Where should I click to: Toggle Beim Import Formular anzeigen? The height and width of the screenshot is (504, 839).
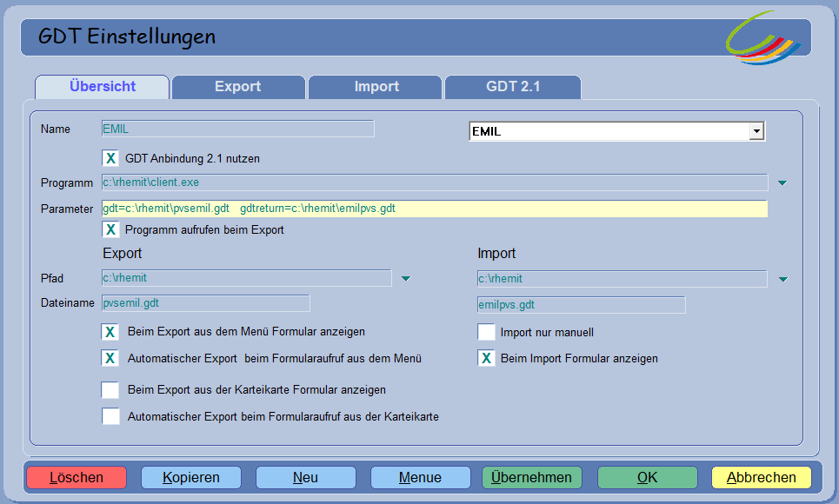tap(486, 358)
